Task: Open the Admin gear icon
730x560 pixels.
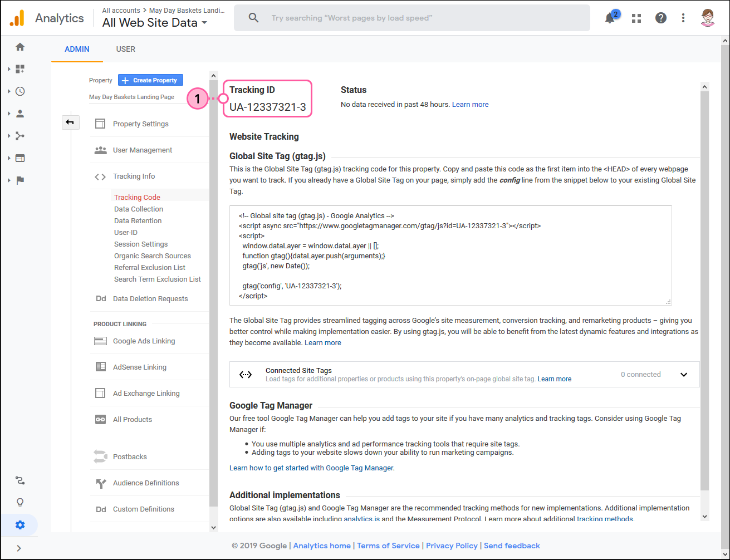Action: click(x=20, y=525)
